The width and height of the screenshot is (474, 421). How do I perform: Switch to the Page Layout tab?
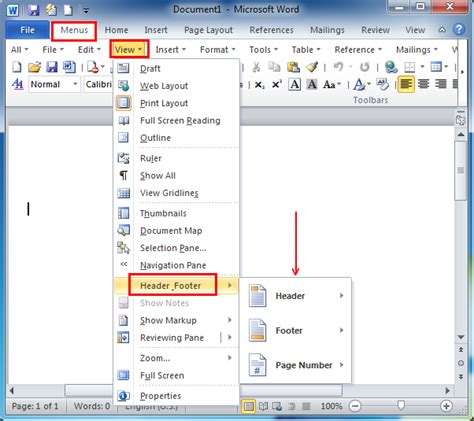(208, 30)
